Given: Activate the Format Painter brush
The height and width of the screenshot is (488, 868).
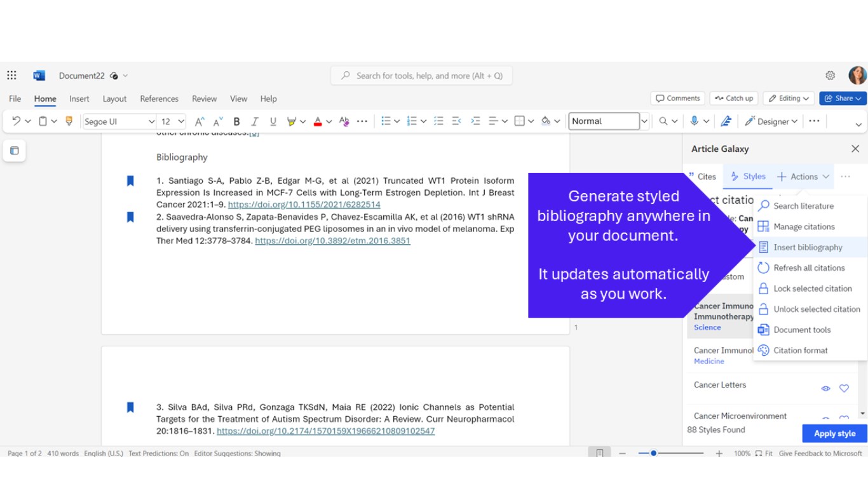Looking at the screenshot, I should [69, 121].
